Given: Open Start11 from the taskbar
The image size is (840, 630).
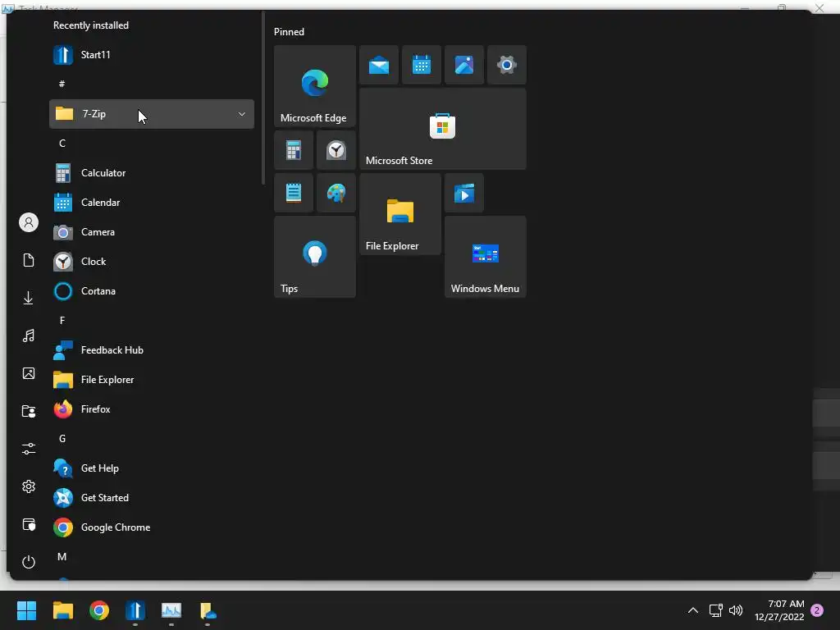Looking at the screenshot, I should pos(135,610).
